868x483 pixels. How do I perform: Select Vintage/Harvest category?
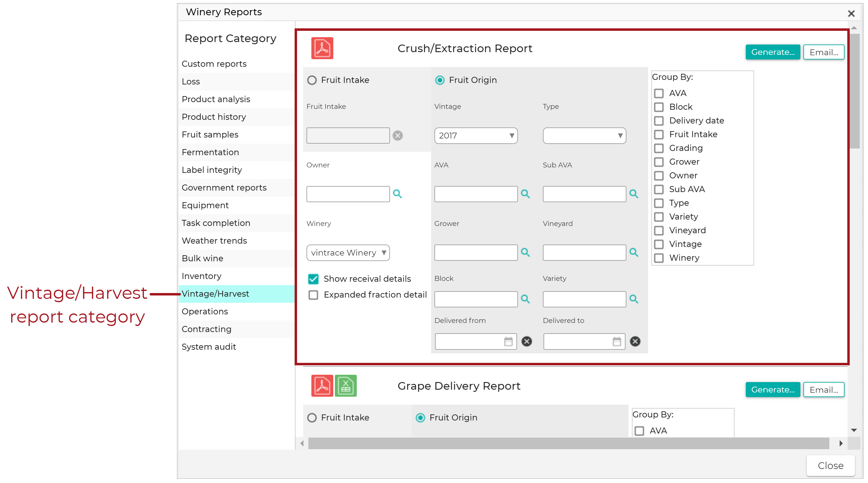click(x=236, y=294)
